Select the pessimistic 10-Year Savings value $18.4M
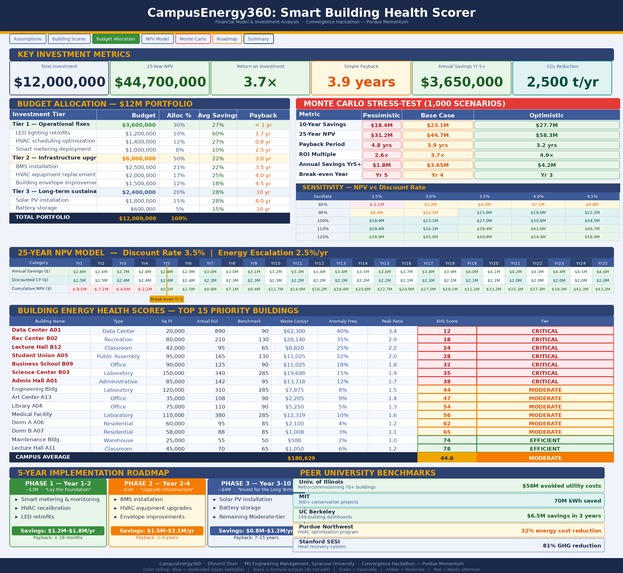The height and width of the screenshot is (573, 623). tap(381, 125)
